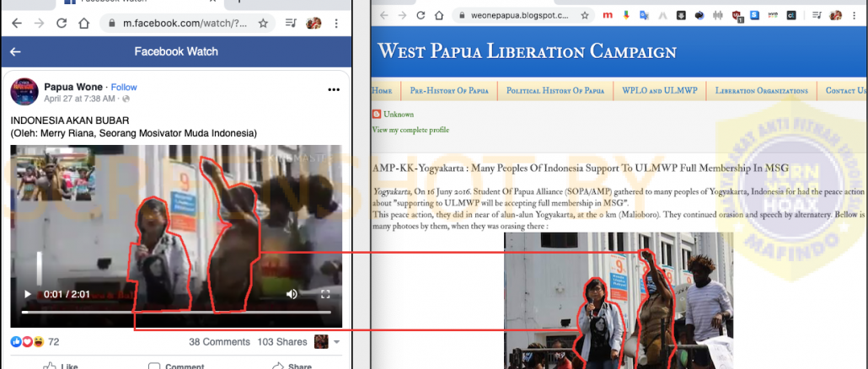Click the dark 'ct' extension icon

click(x=791, y=15)
